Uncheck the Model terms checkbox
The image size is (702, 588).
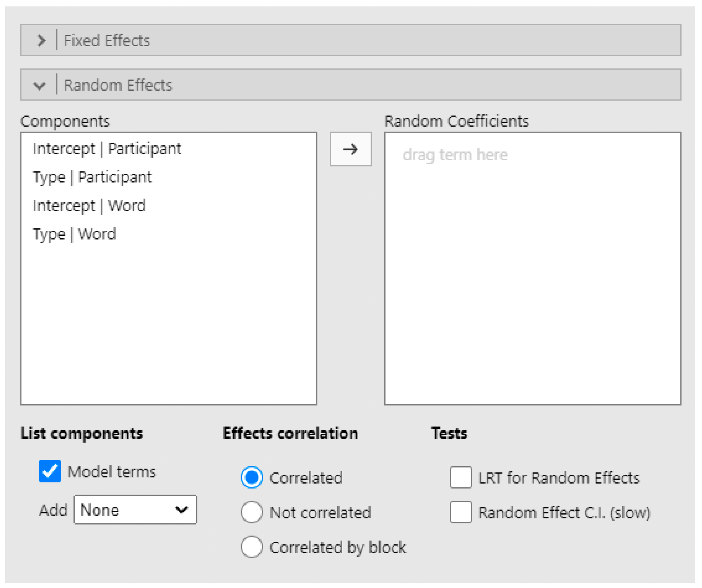(50, 471)
